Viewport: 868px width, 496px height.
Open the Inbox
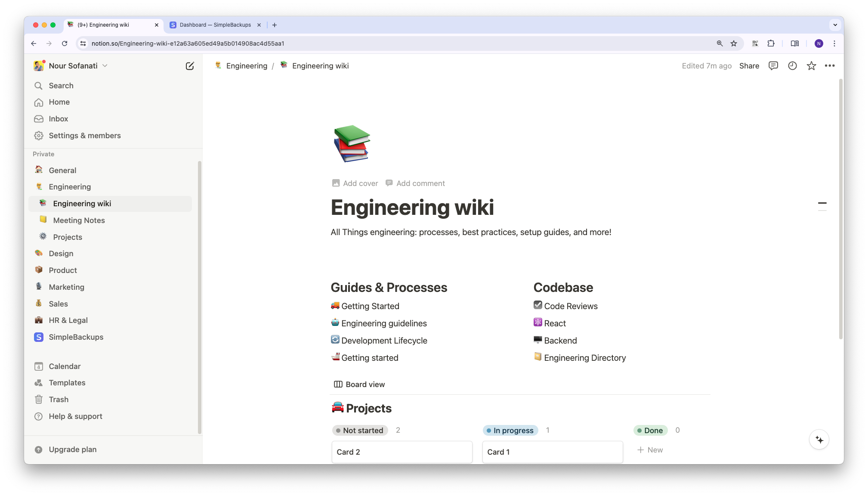pos(58,119)
